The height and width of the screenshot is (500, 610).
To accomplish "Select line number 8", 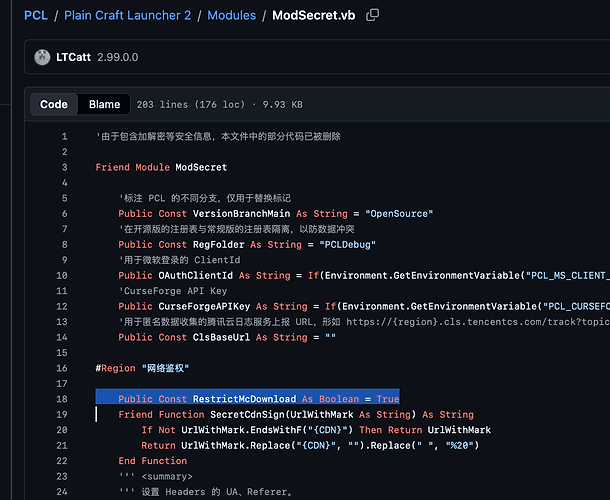I will pos(64,245).
